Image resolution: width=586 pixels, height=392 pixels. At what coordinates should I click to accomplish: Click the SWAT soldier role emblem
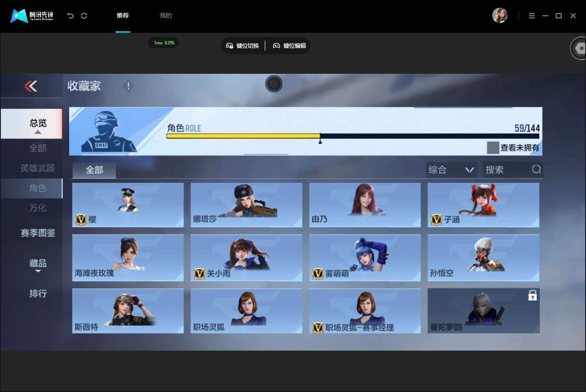(x=109, y=132)
